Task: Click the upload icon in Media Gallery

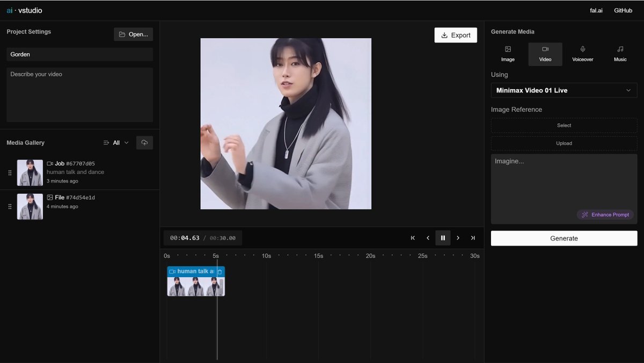Action: coord(144,143)
